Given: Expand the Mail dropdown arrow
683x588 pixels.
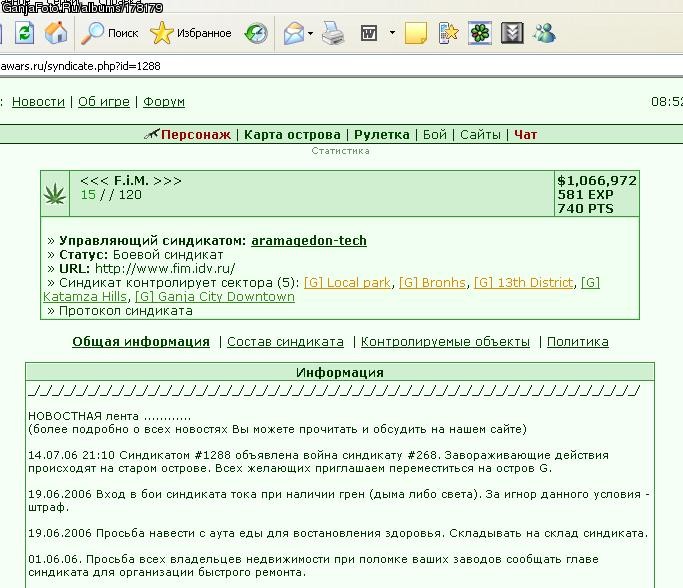Looking at the screenshot, I should [x=310, y=34].
